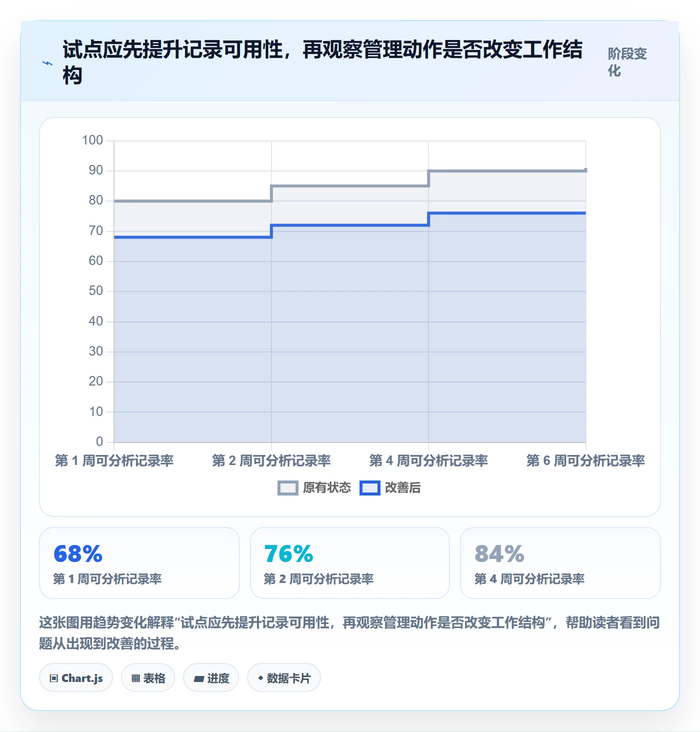Click the x-axis label 第 1 周可分析记录率

pos(114,460)
